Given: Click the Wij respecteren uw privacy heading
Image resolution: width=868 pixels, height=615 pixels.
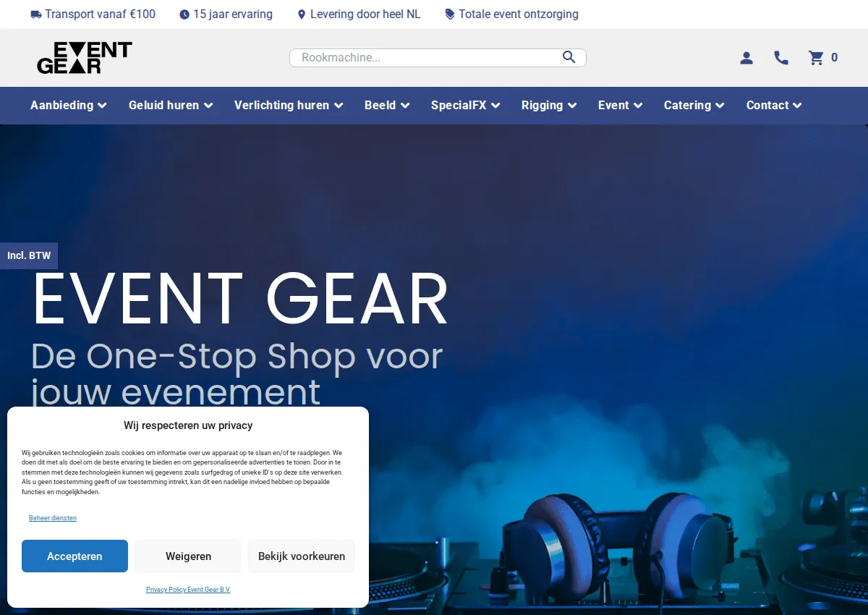Looking at the screenshot, I should pyautogui.click(x=188, y=425).
